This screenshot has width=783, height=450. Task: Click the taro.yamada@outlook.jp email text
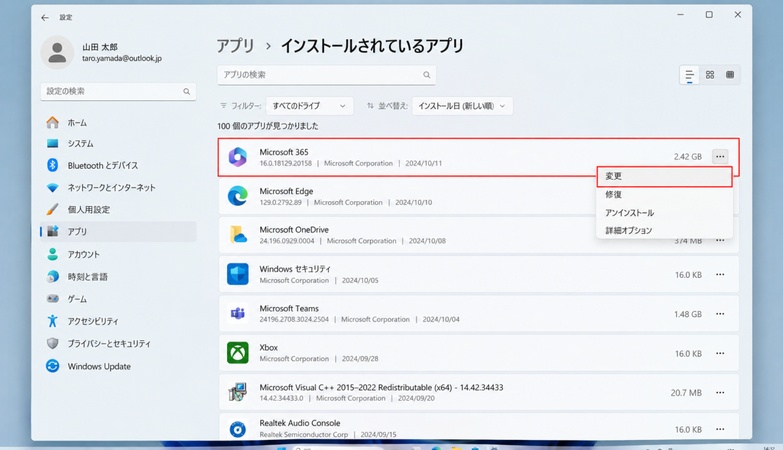[122, 58]
